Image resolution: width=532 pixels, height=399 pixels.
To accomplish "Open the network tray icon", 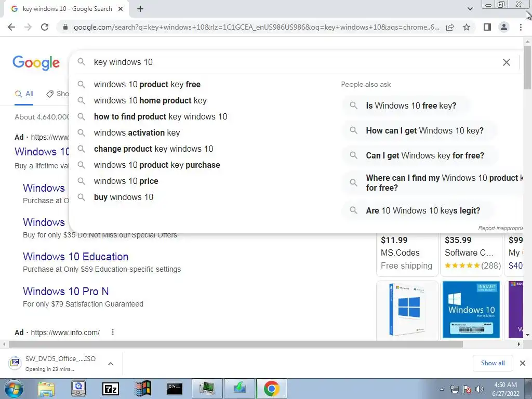I will (x=454, y=389).
